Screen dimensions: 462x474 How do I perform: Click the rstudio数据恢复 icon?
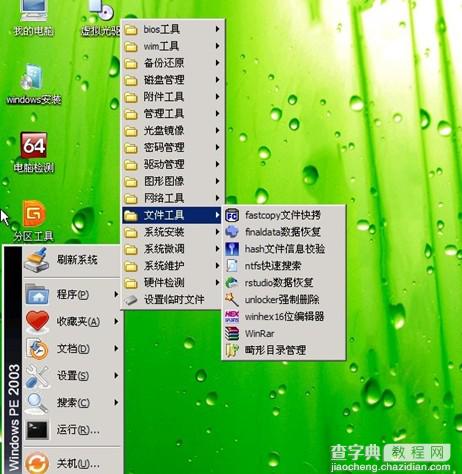[x=232, y=283]
